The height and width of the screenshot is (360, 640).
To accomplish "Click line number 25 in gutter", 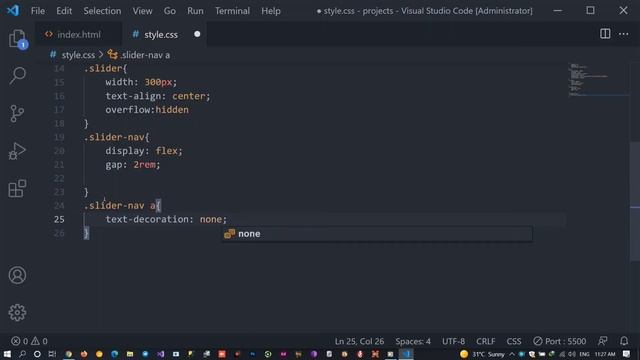I will coord(59,219).
